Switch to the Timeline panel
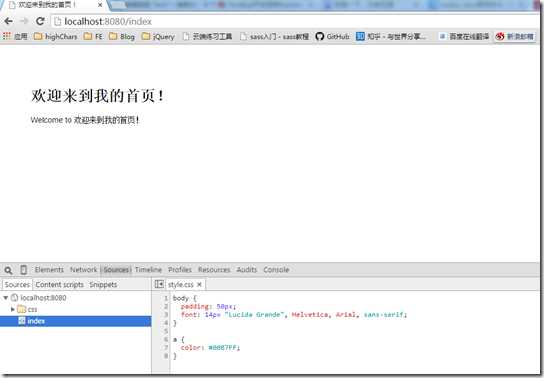Screen dimensions: 544x378 click(148, 270)
